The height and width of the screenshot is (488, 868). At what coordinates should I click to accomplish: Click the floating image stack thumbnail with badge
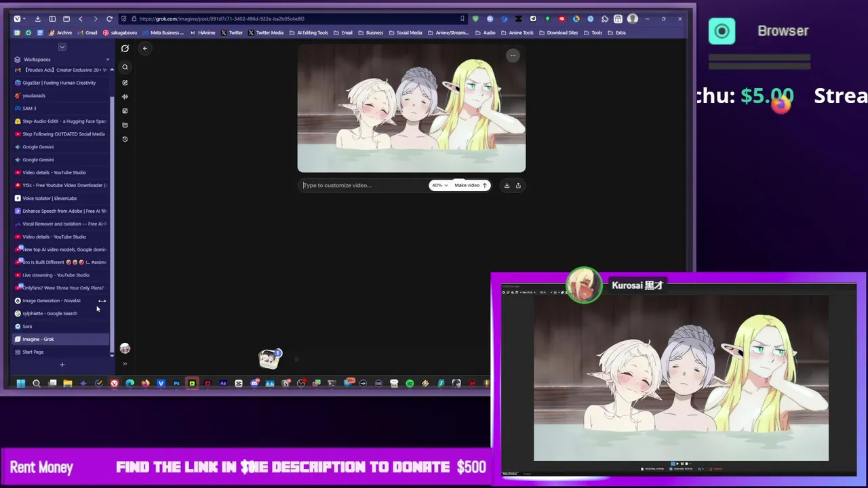270,359
